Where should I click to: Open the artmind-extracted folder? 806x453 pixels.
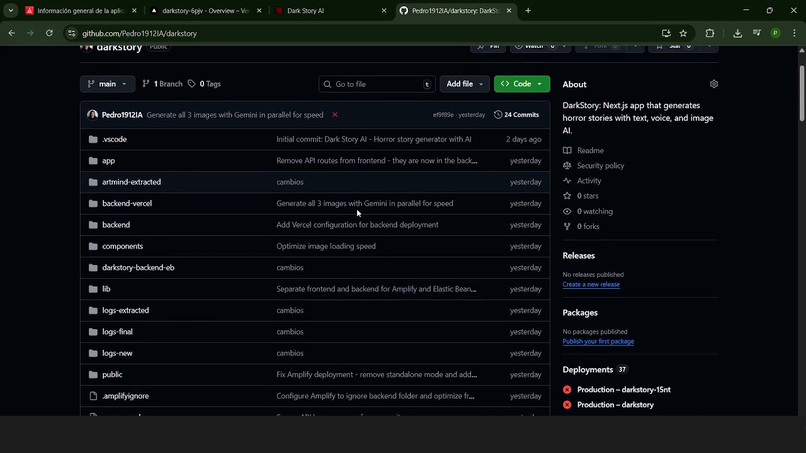point(132,182)
